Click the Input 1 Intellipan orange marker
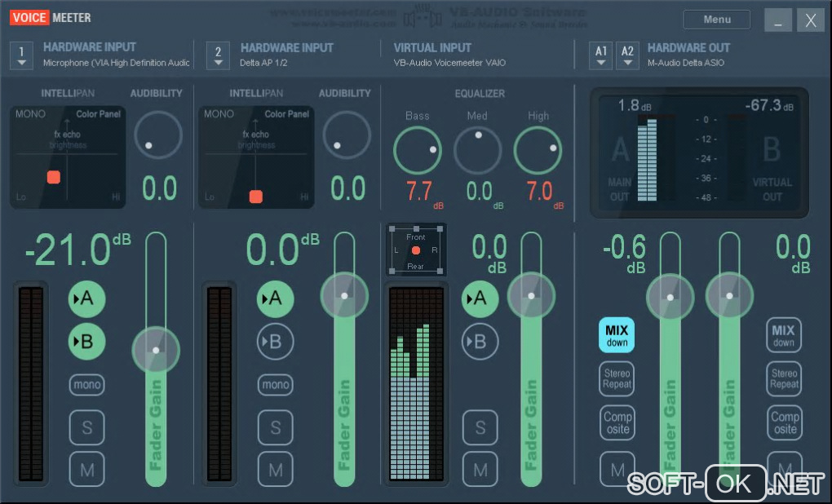The width and height of the screenshot is (832, 504). point(54,177)
